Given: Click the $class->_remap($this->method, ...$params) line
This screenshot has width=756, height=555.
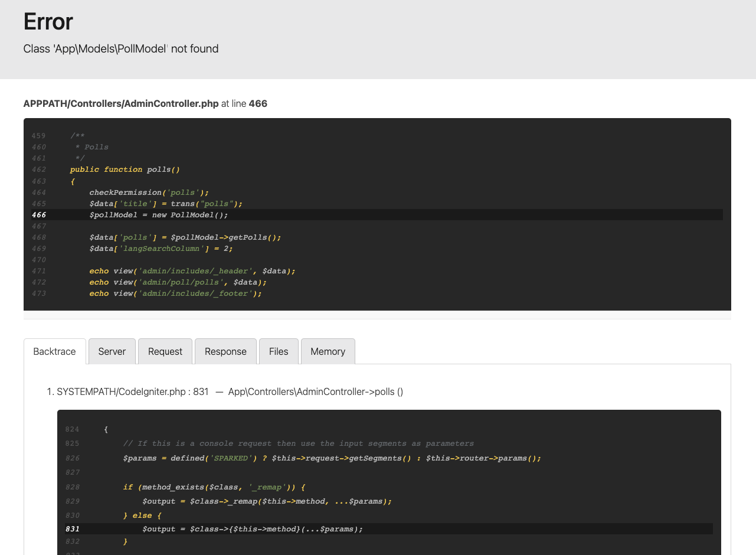Looking at the screenshot, I should pyautogui.click(x=267, y=501).
